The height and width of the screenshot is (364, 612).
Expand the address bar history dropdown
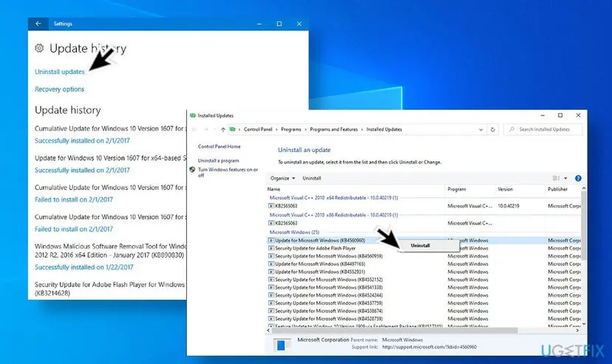coord(481,130)
